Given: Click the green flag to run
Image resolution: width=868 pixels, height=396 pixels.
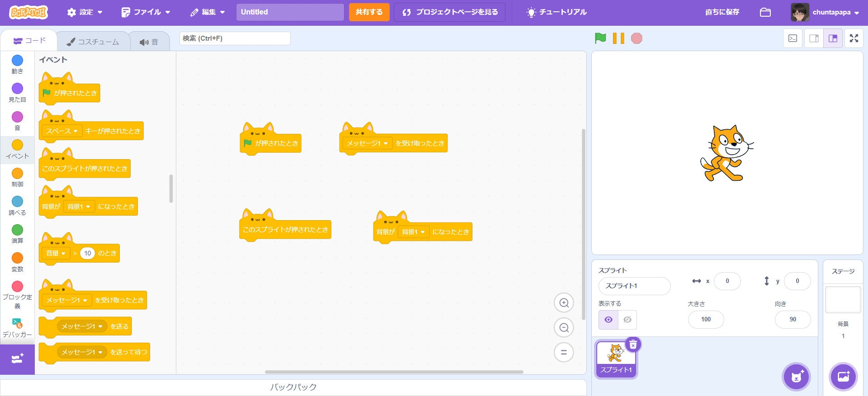Looking at the screenshot, I should pyautogui.click(x=600, y=38).
